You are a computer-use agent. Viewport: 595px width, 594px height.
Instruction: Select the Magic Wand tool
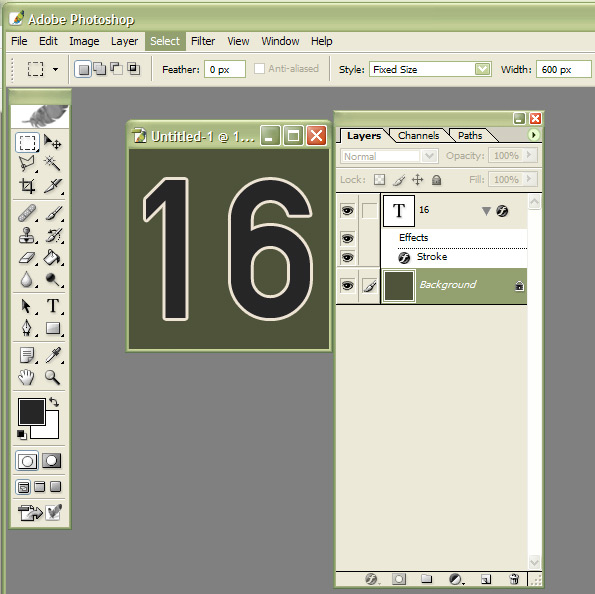click(52, 164)
